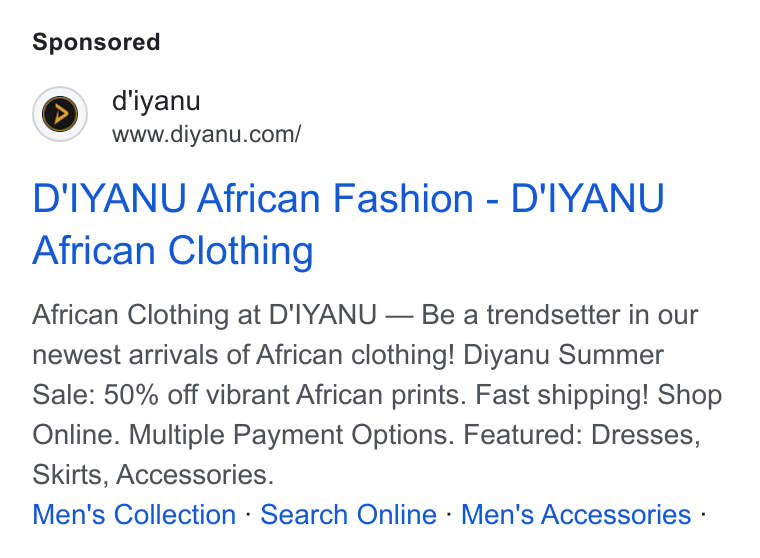The image size is (760, 558).
Task: Click the "Be a trendsetter" phrase in the description
Action: click(x=521, y=315)
